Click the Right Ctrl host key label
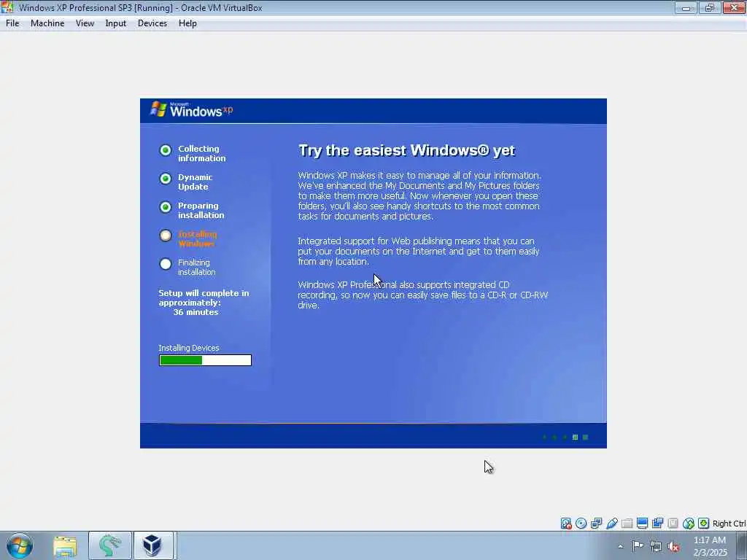Screen dimensions: 747x560 729,524
